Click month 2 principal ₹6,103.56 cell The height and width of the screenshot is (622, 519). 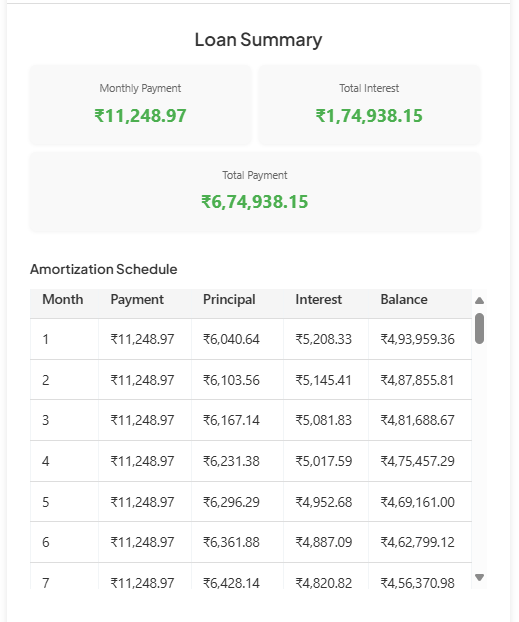coord(237,380)
